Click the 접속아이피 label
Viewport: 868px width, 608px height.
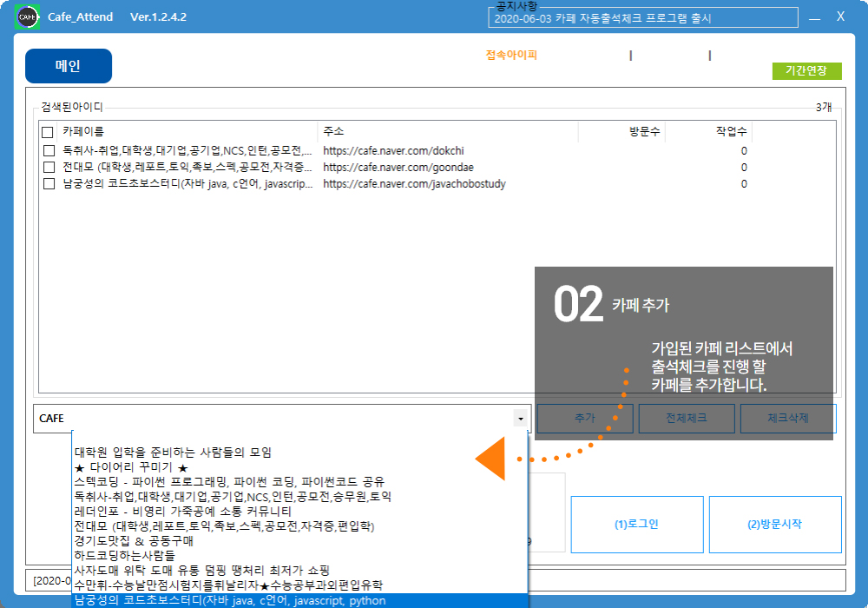pos(511,55)
